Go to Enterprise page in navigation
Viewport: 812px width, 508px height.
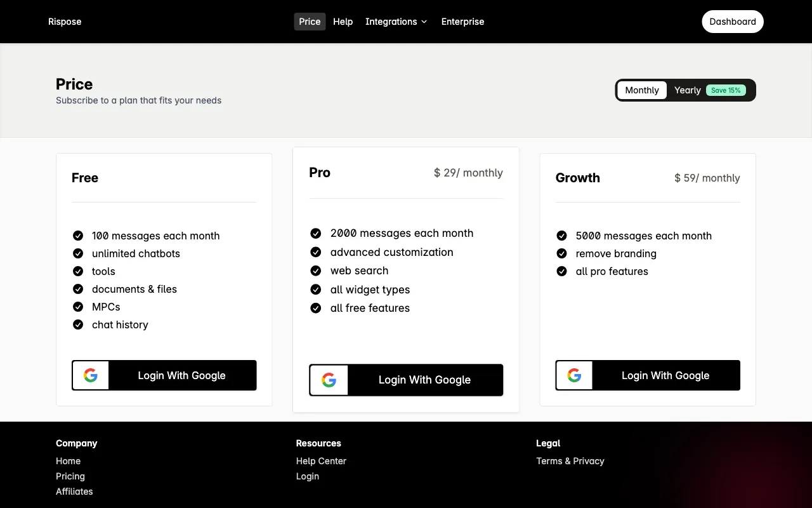462,22
